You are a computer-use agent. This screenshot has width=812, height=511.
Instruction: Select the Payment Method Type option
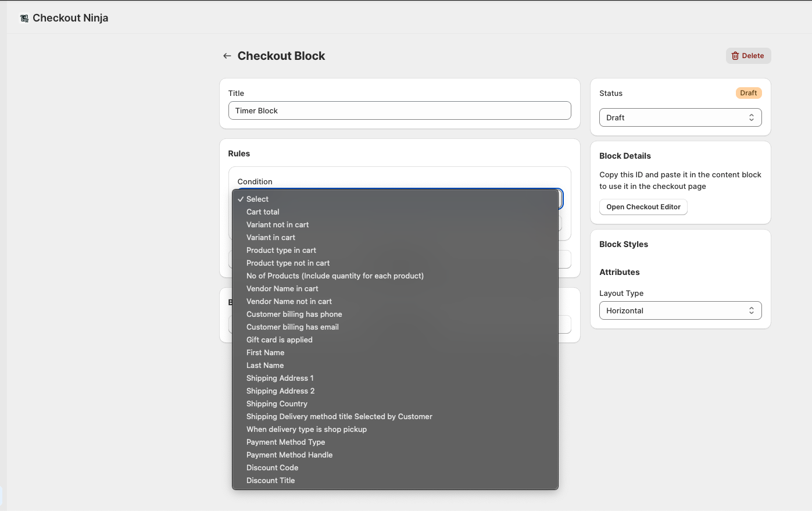pos(285,442)
